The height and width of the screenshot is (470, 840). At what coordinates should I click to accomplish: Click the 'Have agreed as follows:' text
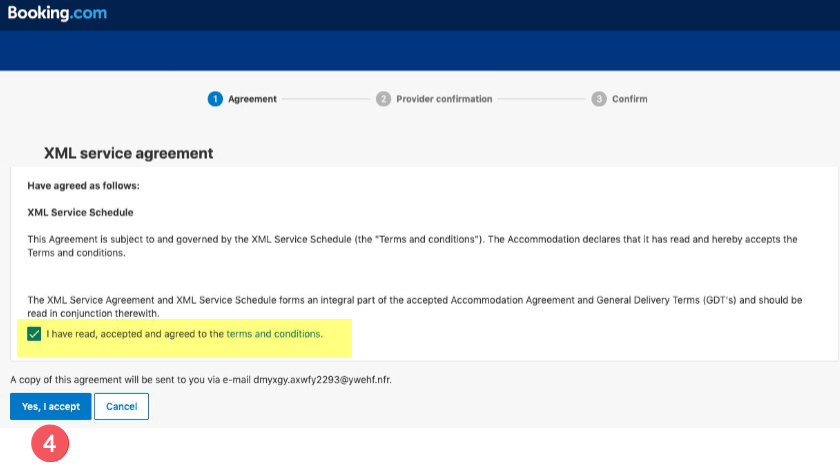pyautogui.click(x=83, y=186)
